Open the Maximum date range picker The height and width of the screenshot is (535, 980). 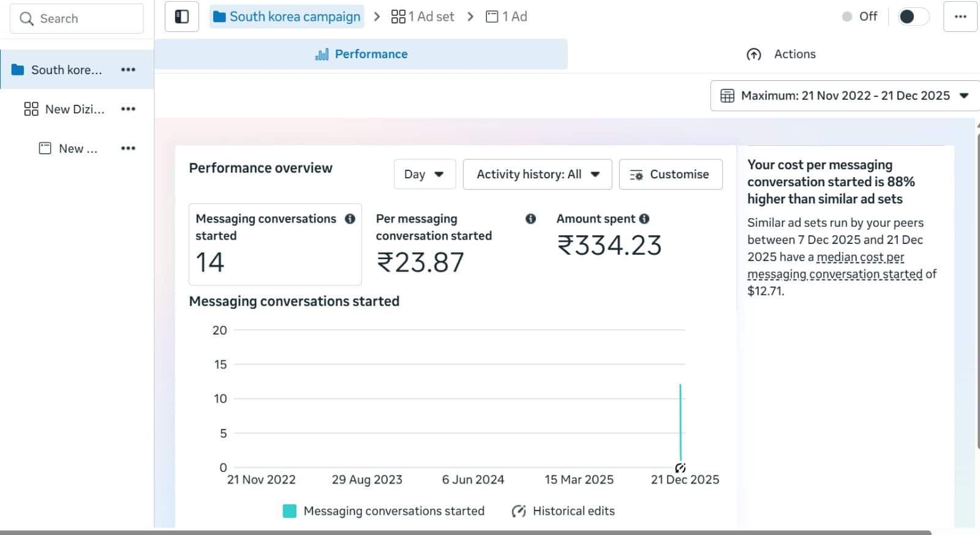(x=844, y=96)
